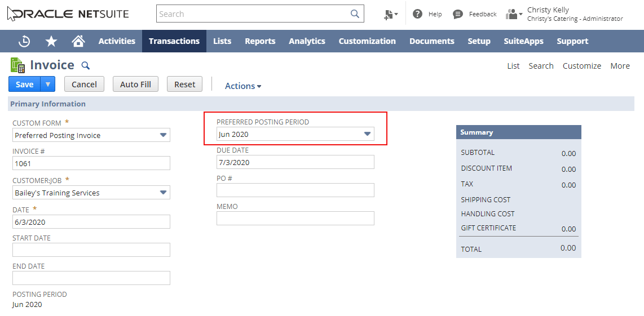Click the magnifier next to Invoice title

pos(85,65)
